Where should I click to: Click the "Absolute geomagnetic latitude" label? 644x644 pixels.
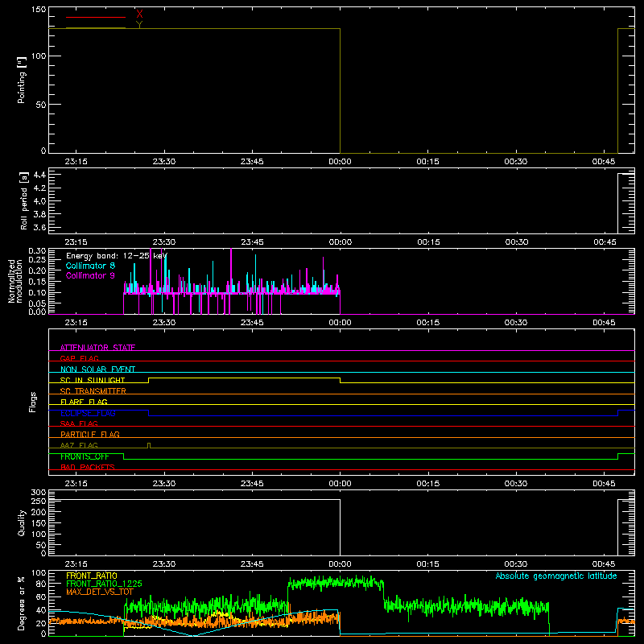coord(556,576)
